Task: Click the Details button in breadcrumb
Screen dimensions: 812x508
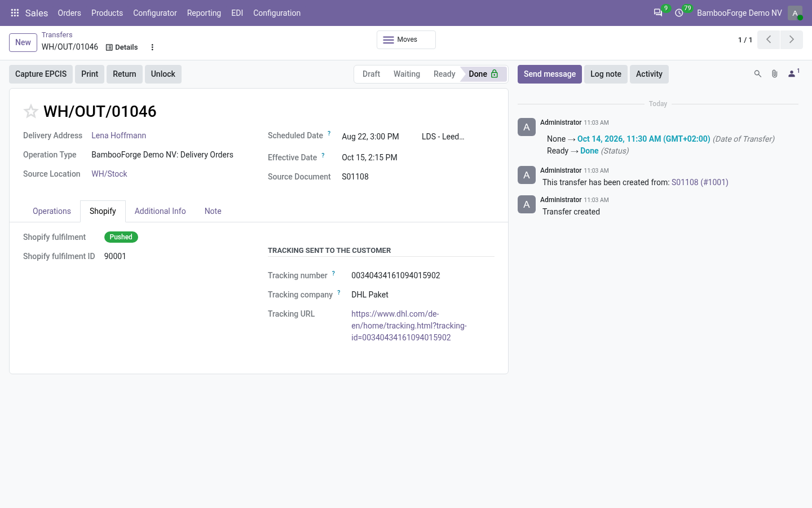Action: coord(122,47)
